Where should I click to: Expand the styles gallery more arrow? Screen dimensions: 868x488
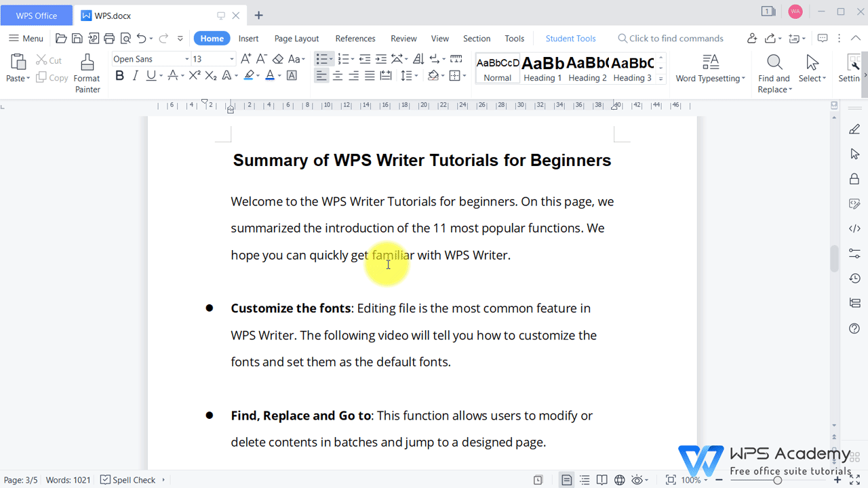point(661,79)
